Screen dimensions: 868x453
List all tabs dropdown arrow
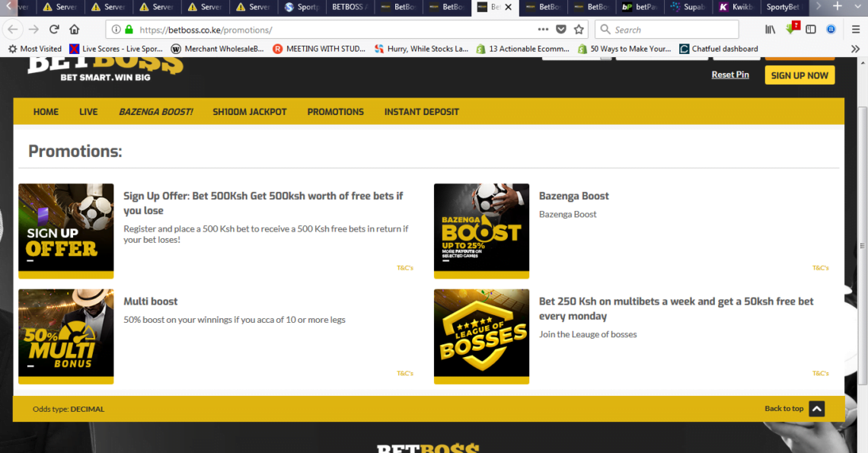[857, 7]
